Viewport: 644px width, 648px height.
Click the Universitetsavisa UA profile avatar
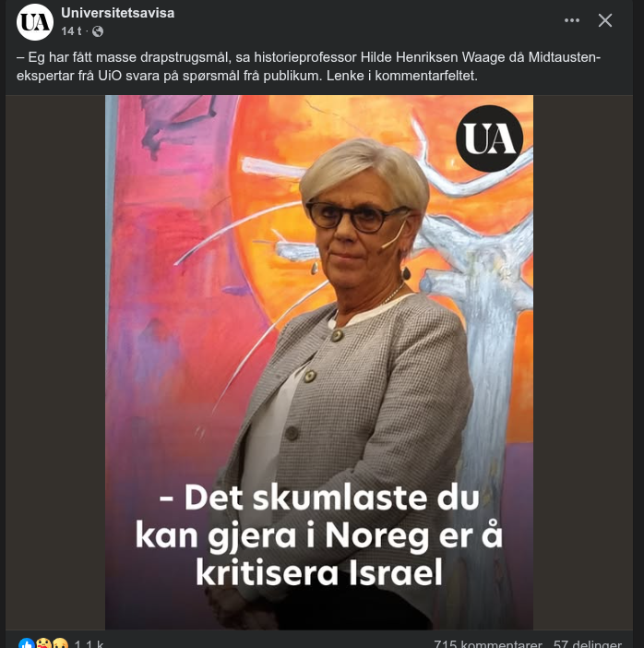(x=35, y=22)
